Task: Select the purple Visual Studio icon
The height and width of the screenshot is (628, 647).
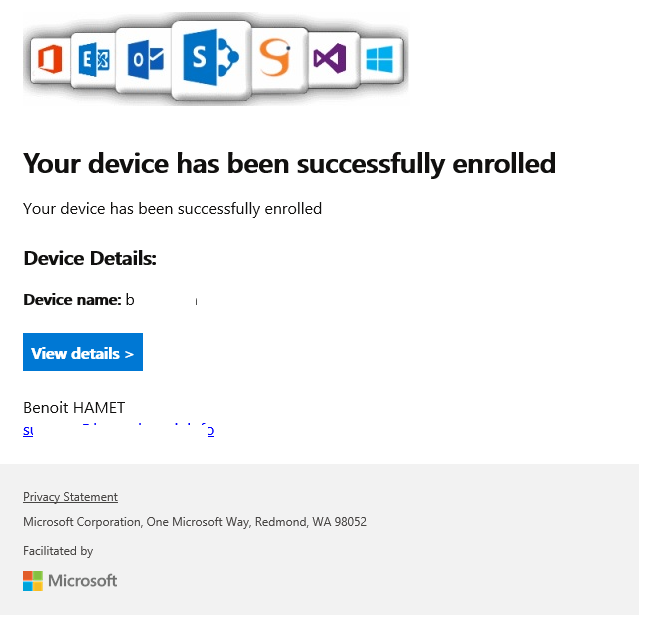Action: [x=331, y=60]
